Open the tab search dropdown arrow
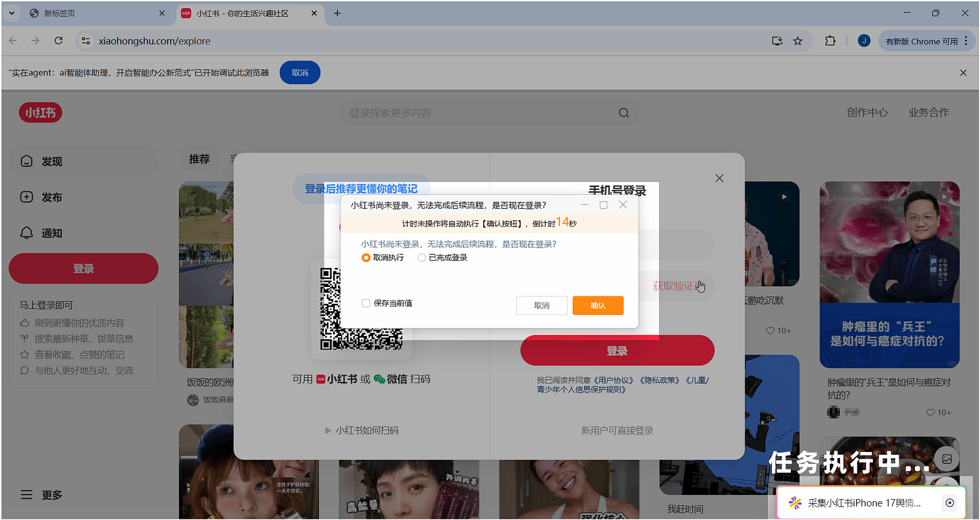 (11, 13)
